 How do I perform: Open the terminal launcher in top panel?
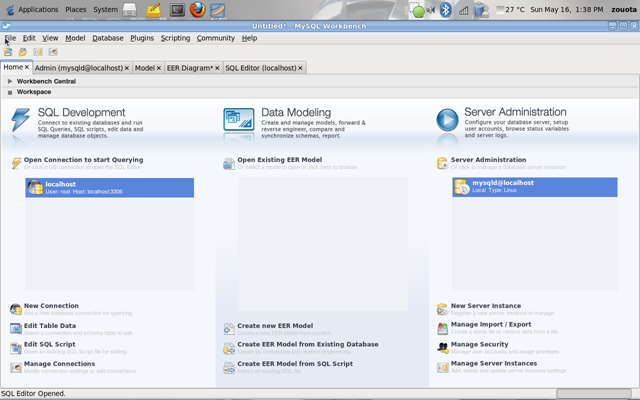click(178, 10)
